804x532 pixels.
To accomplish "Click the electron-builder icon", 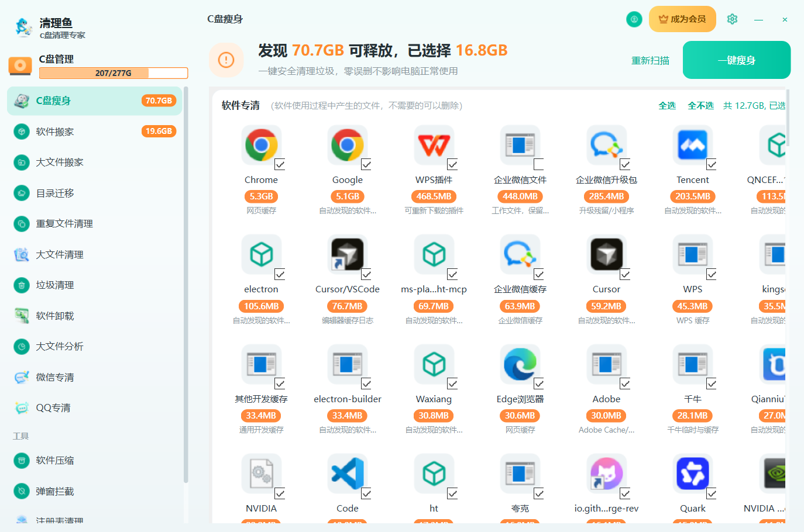I will (x=348, y=364).
